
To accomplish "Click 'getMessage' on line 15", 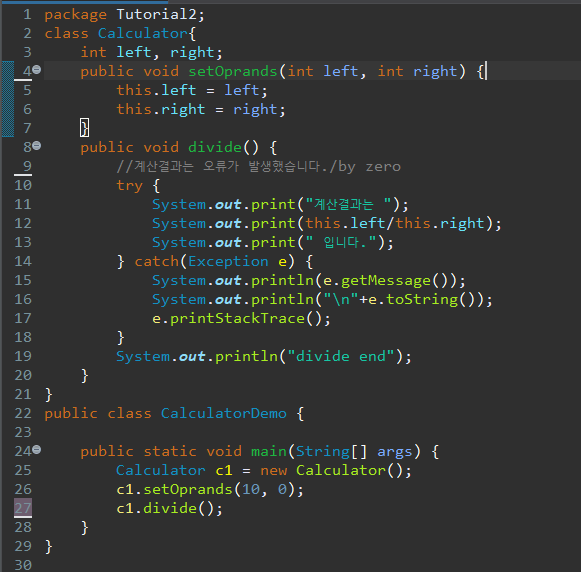I will [x=386, y=281].
